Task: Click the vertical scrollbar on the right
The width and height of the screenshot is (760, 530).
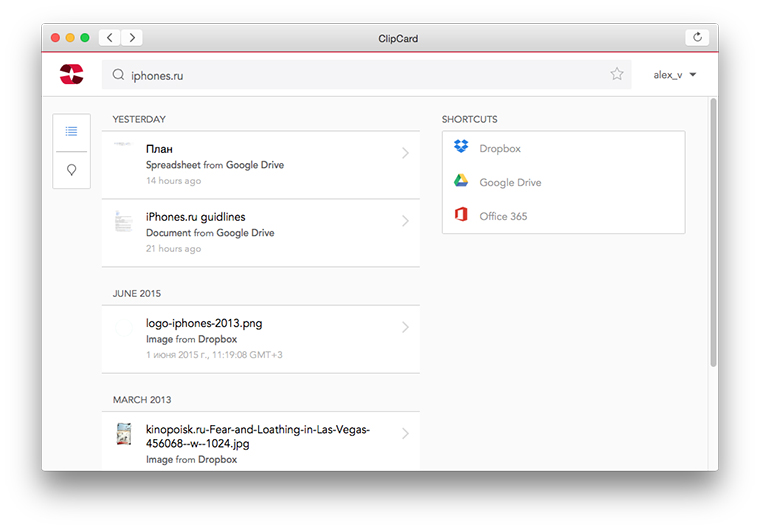Action: pos(713,230)
